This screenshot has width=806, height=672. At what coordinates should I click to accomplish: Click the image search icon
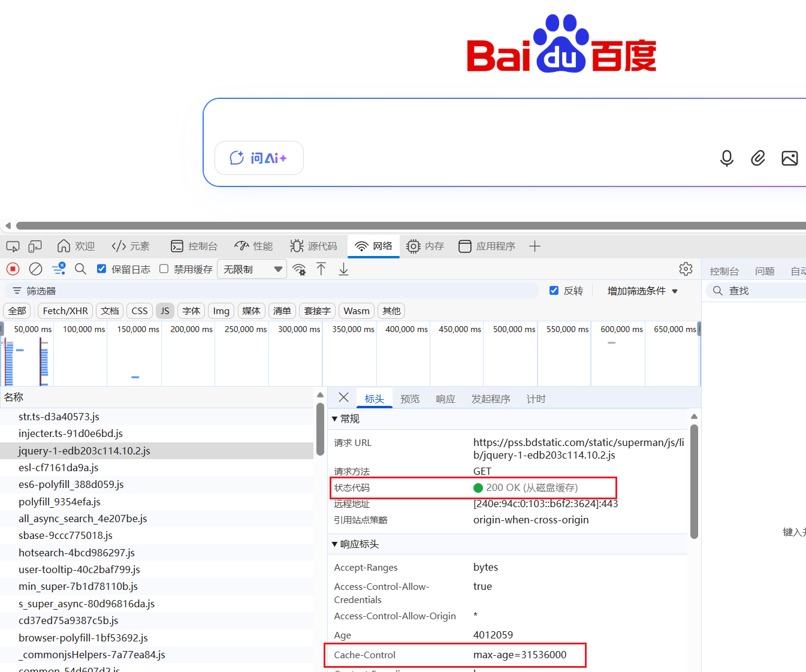[x=790, y=158]
